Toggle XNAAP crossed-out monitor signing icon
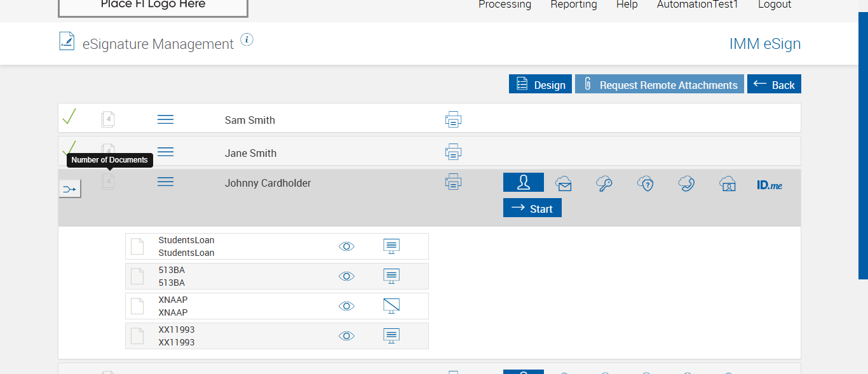The width and height of the screenshot is (868, 374). pyautogui.click(x=391, y=306)
